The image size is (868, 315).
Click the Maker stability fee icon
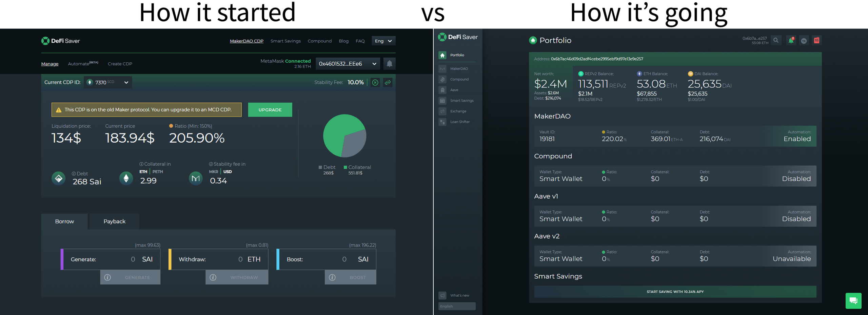click(x=196, y=178)
